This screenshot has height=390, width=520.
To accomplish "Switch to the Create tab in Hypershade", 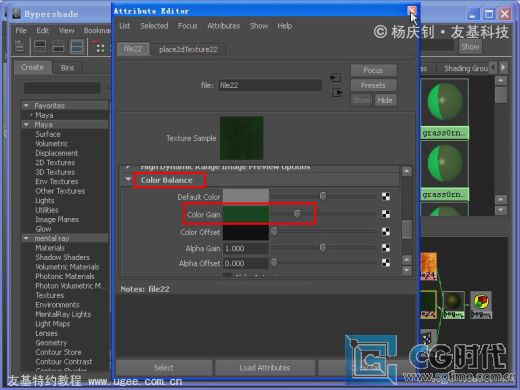I will click(32, 67).
